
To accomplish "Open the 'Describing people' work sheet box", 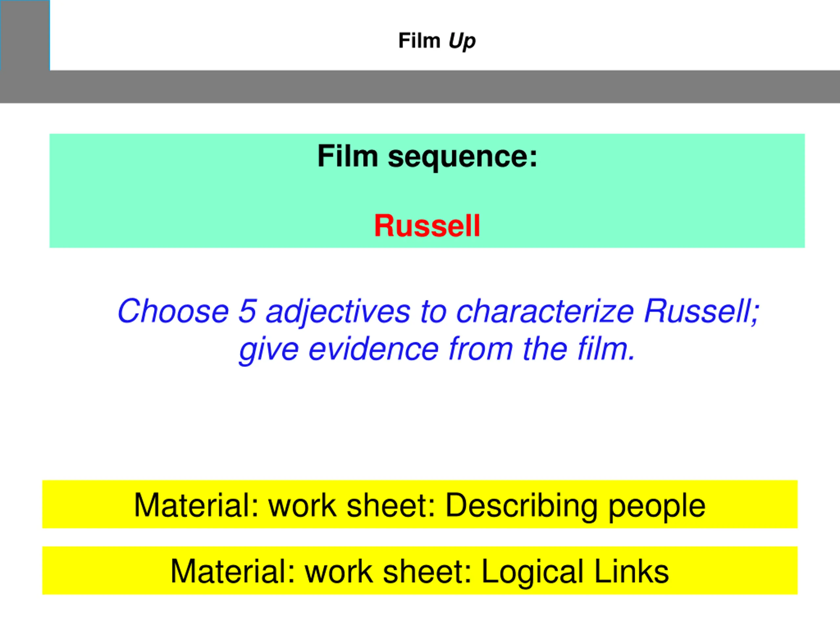I will tap(420, 504).
